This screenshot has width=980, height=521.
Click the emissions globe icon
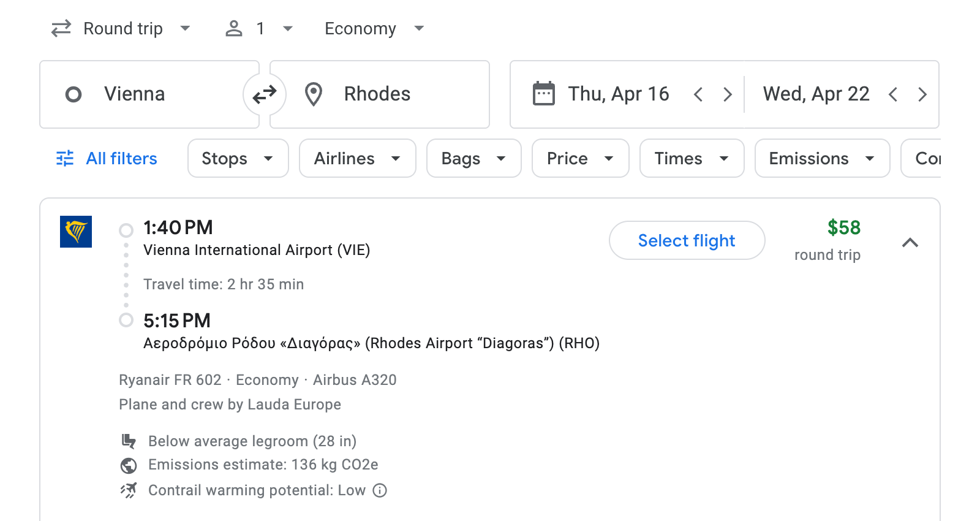[x=129, y=465]
